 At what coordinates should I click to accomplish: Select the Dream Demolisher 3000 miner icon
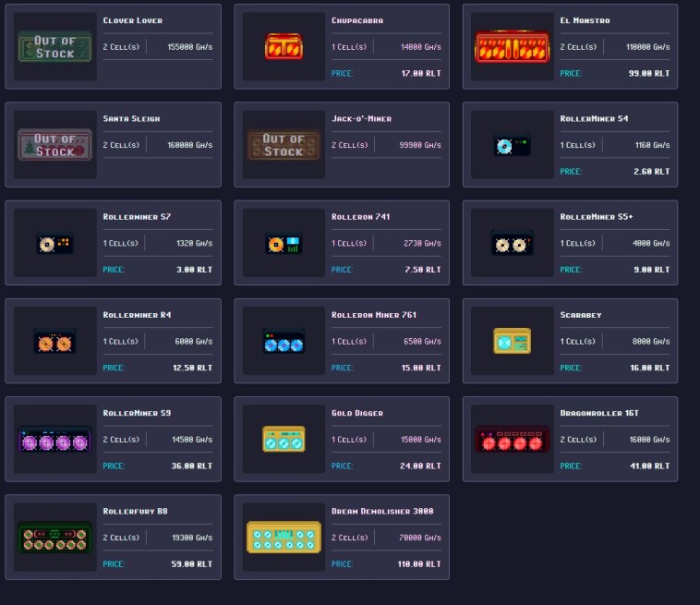point(284,538)
